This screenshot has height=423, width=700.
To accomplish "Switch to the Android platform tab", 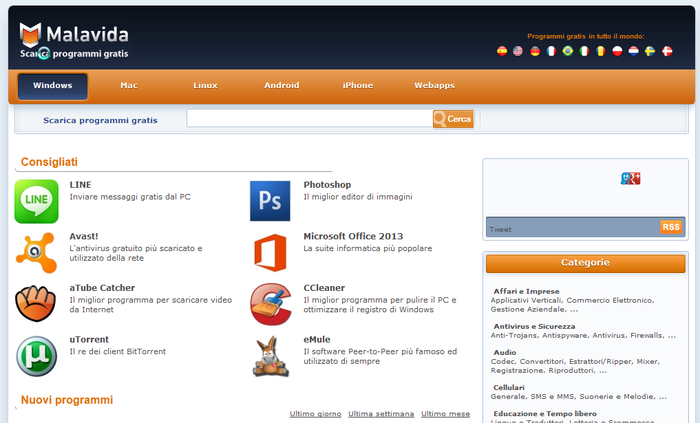I will (x=282, y=86).
